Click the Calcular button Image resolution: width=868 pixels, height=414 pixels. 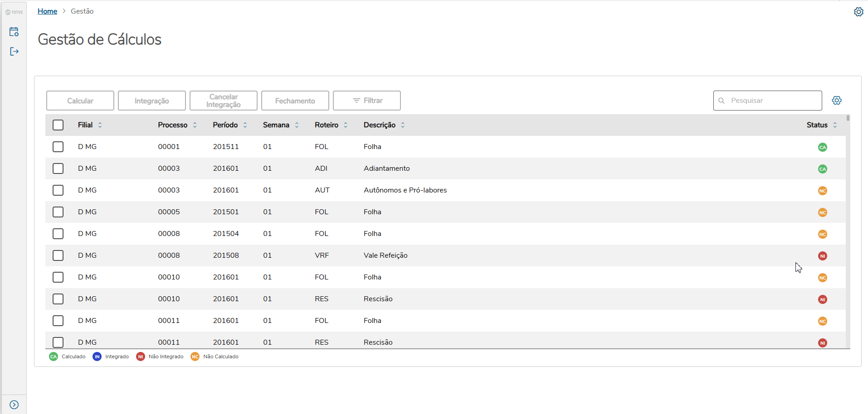[x=80, y=101]
